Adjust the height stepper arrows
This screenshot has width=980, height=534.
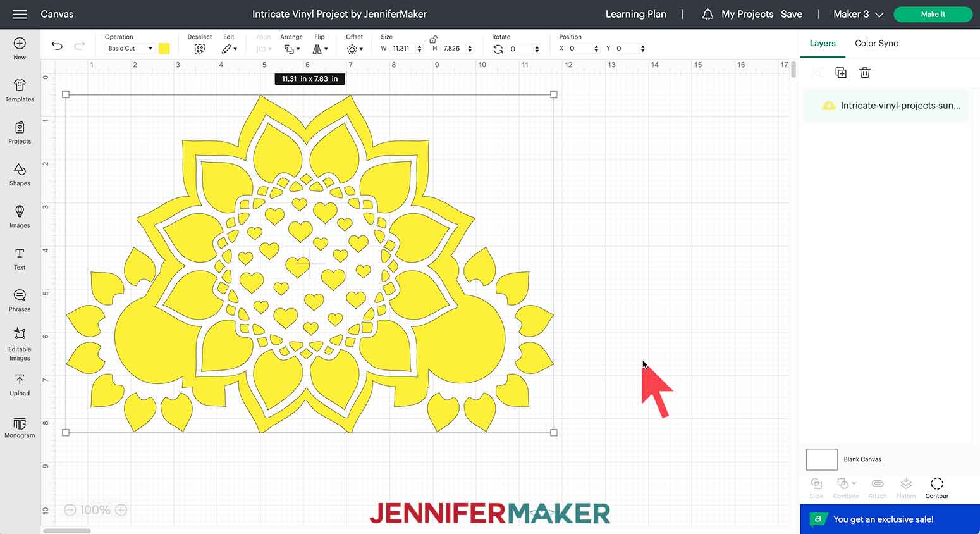point(470,49)
